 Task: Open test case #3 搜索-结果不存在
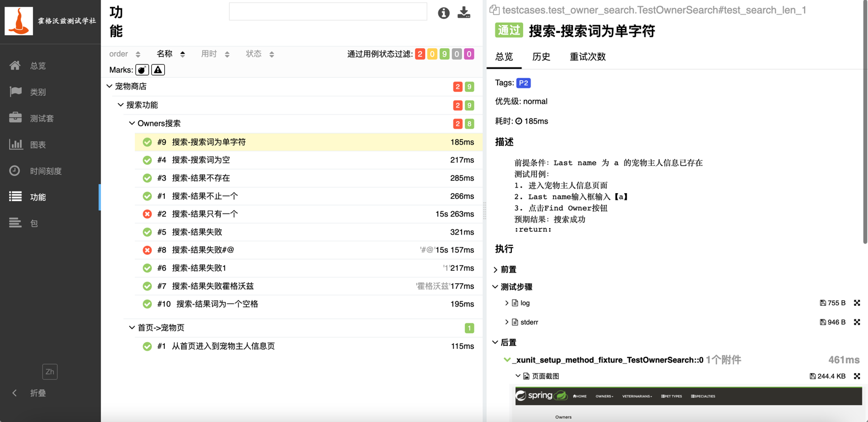click(309, 178)
